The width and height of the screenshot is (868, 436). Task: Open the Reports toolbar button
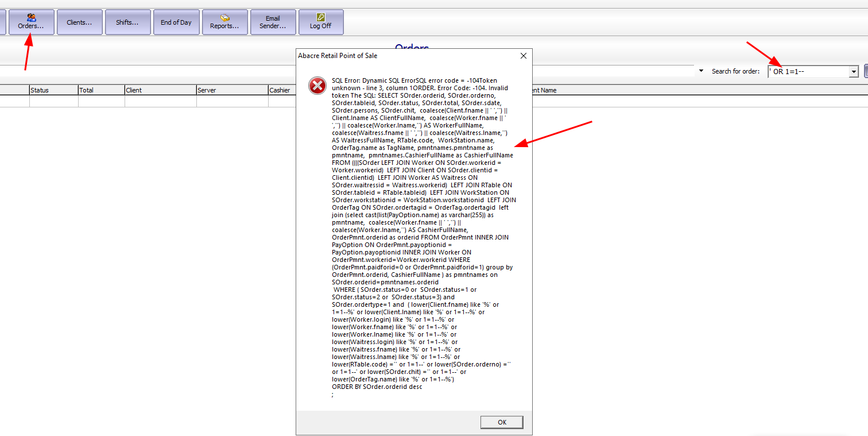point(225,22)
